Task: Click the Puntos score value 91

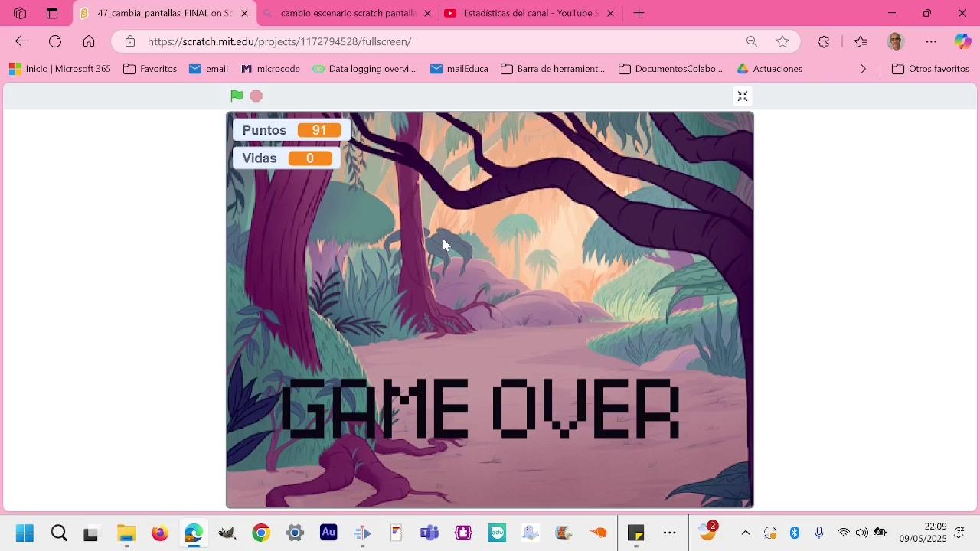Action: [319, 130]
